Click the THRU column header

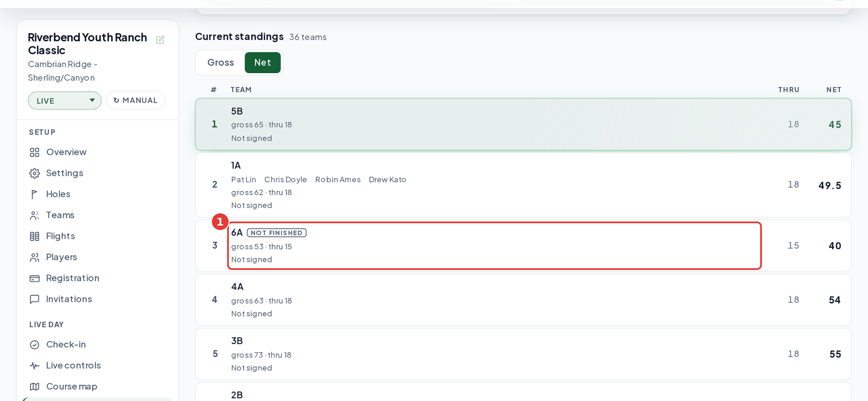tap(789, 90)
